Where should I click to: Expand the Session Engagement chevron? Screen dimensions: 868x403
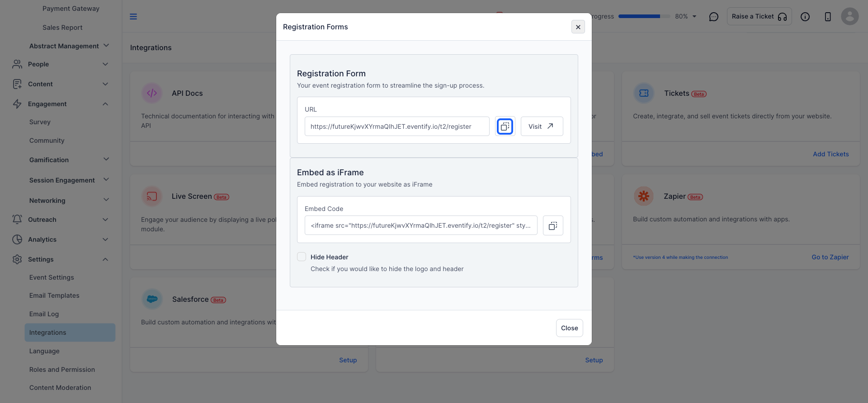tap(106, 179)
